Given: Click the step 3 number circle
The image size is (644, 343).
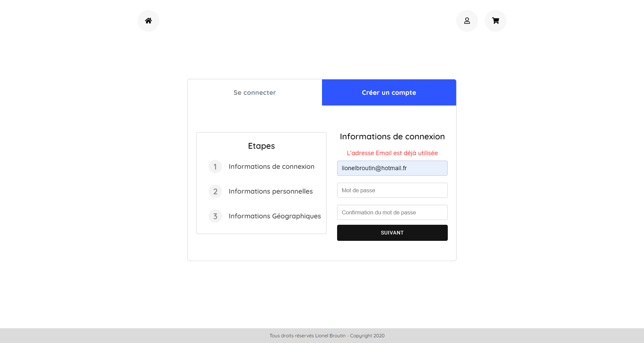Looking at the screenshot, I should pos(215,216).
